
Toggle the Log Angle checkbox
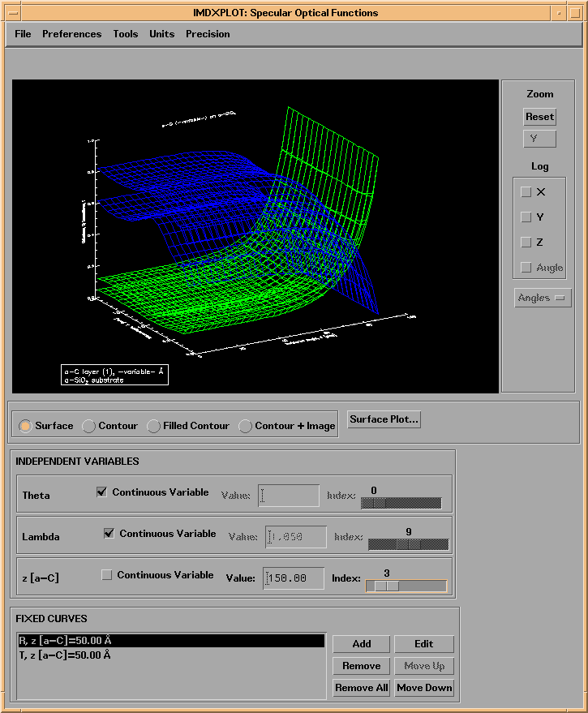(526, 268)
